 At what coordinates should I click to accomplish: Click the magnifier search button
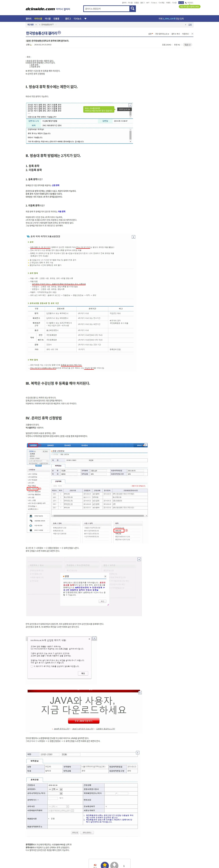[133, 9]
